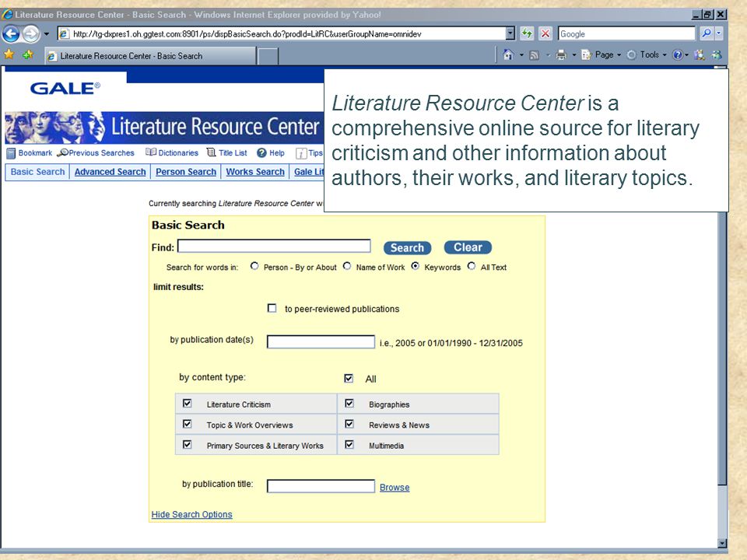747x560 pixels.
Task: Open the recent pages history dropdown arrow
Action: tap(47, 33)
